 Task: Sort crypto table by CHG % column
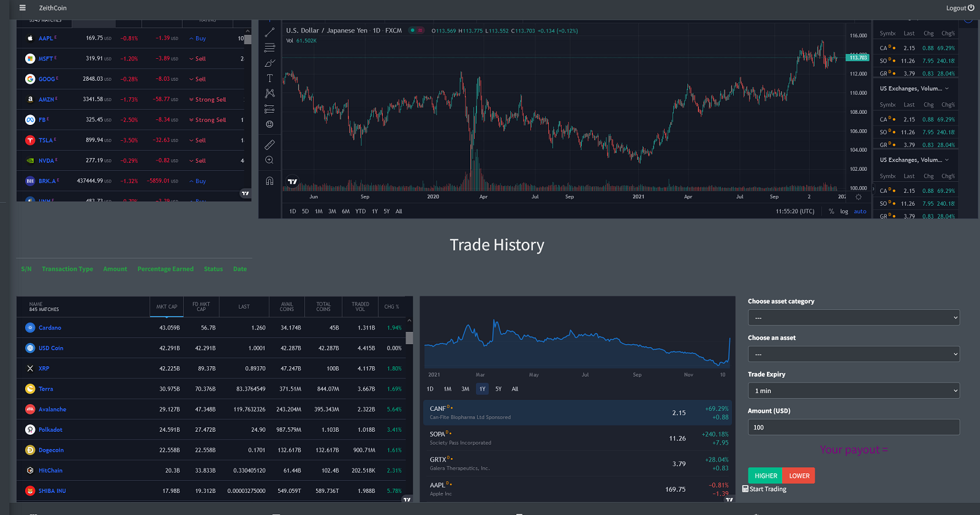coord(391,307)
